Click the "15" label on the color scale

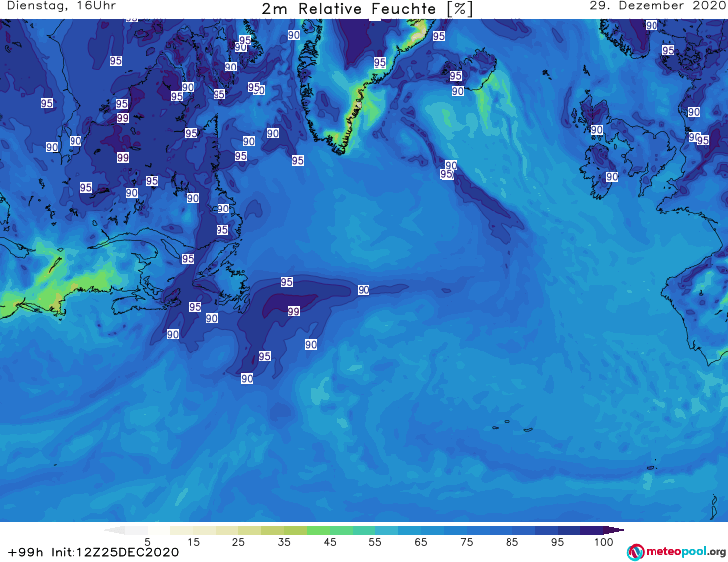coord(193,542)
